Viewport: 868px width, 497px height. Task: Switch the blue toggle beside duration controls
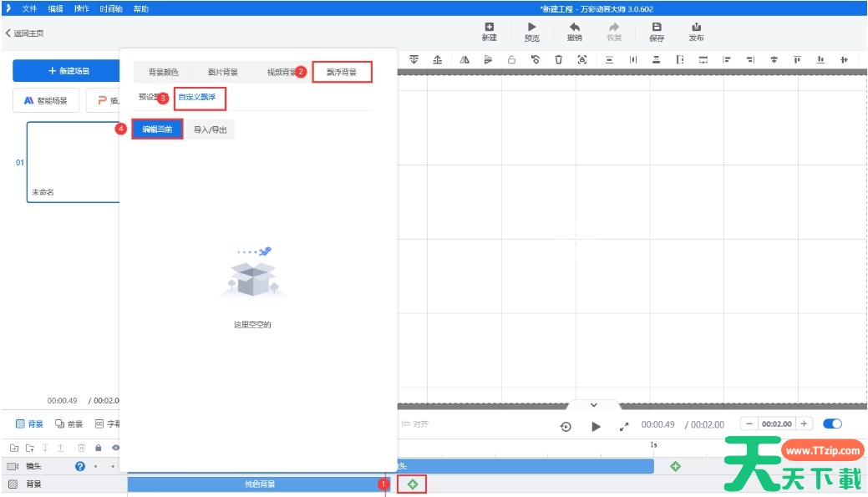point(832,423)
